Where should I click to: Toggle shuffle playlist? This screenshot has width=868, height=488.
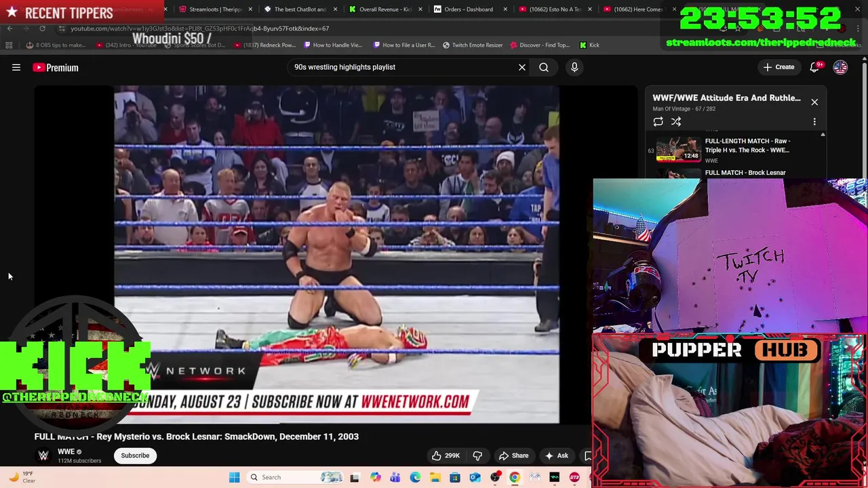(676, 122)
